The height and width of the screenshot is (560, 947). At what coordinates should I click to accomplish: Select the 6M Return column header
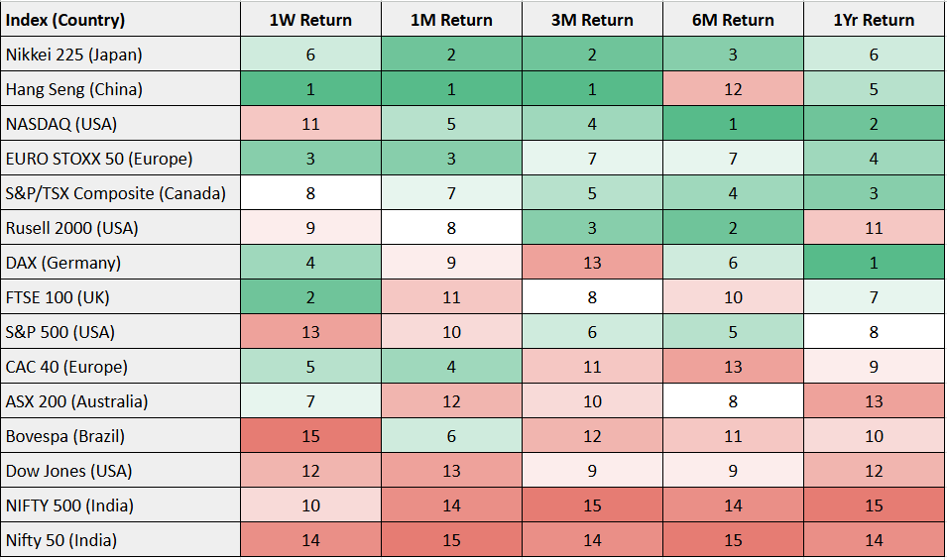coord(733,20)
